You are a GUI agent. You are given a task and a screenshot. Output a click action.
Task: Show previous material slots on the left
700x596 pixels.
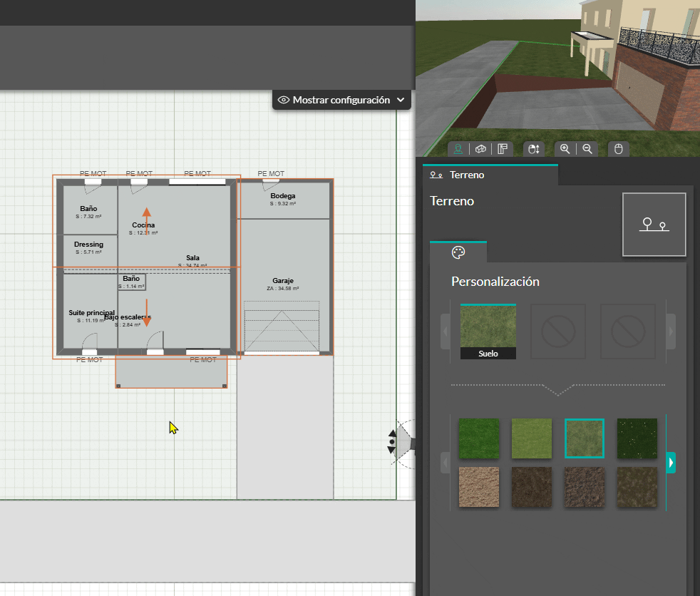point(445,332)
